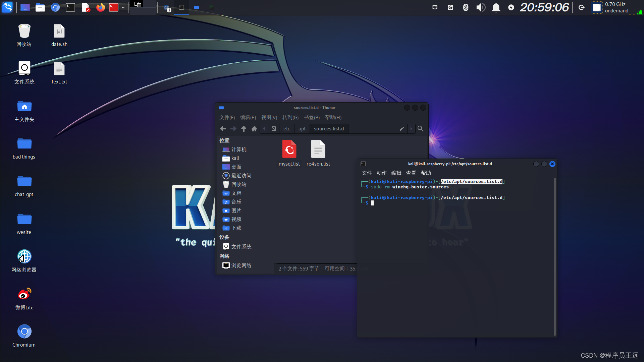The image size is (644, 362).
Task: Launch Chromium browser from the taskbar
Action: click(55, 7)
